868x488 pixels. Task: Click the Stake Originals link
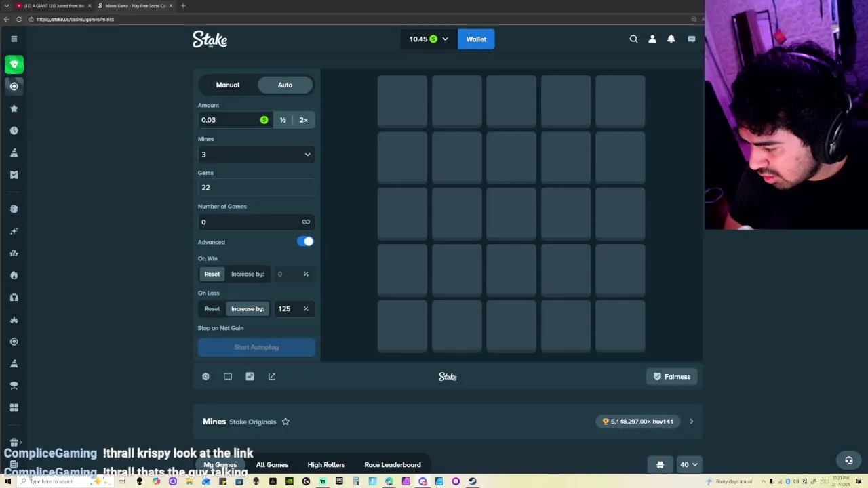[253, 422]
